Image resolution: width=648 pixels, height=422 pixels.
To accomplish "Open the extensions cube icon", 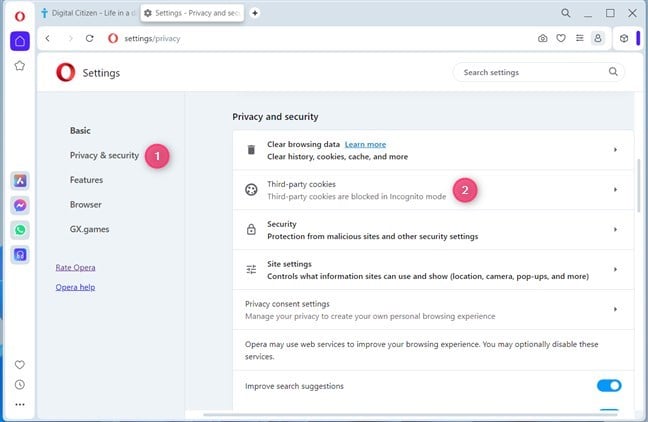I will click(x=624, y=38).
